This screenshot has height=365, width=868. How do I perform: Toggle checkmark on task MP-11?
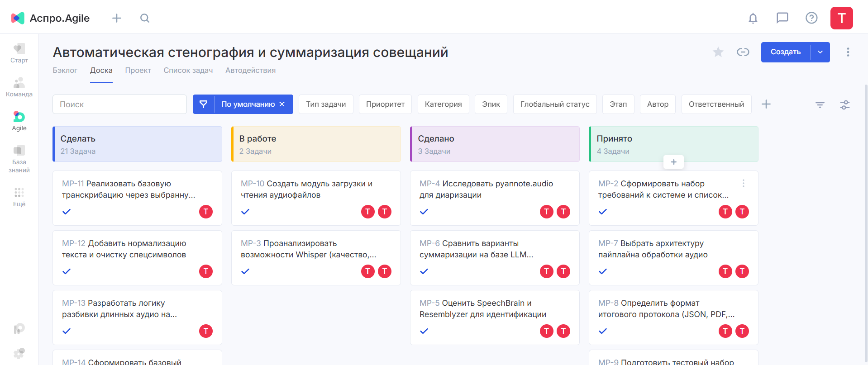(67, 212)
